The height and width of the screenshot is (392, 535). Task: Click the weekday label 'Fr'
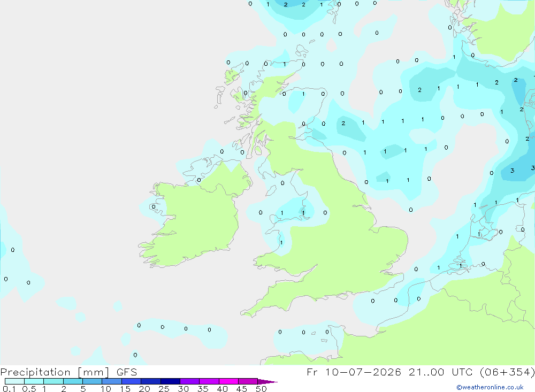click(x=312, y=372)
